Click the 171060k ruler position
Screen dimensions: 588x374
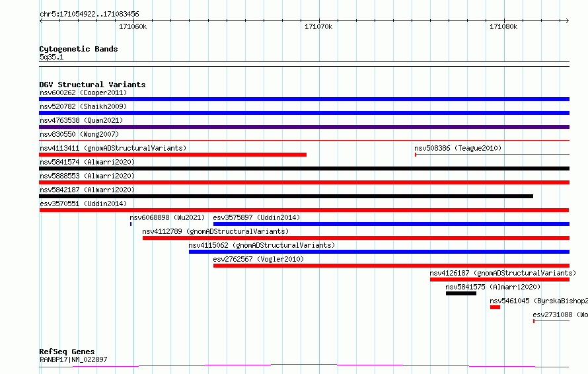pyautogui.click(x=133, y=26)
